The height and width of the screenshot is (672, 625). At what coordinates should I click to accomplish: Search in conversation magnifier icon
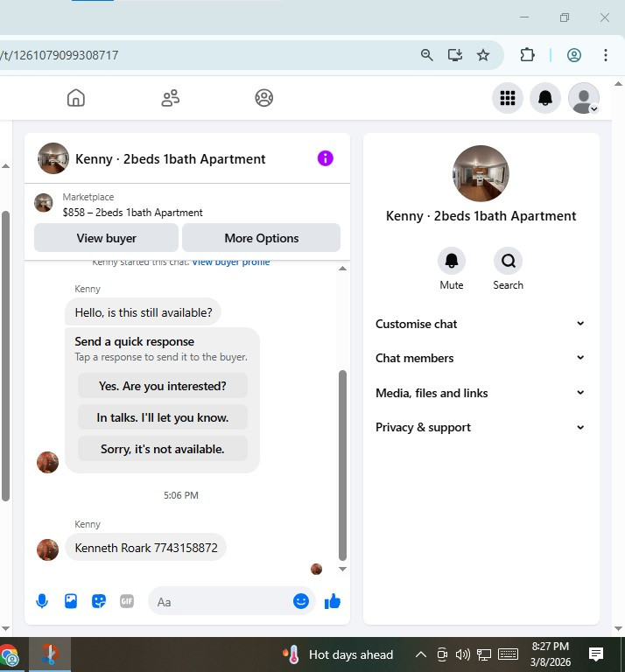click(508, 261)
